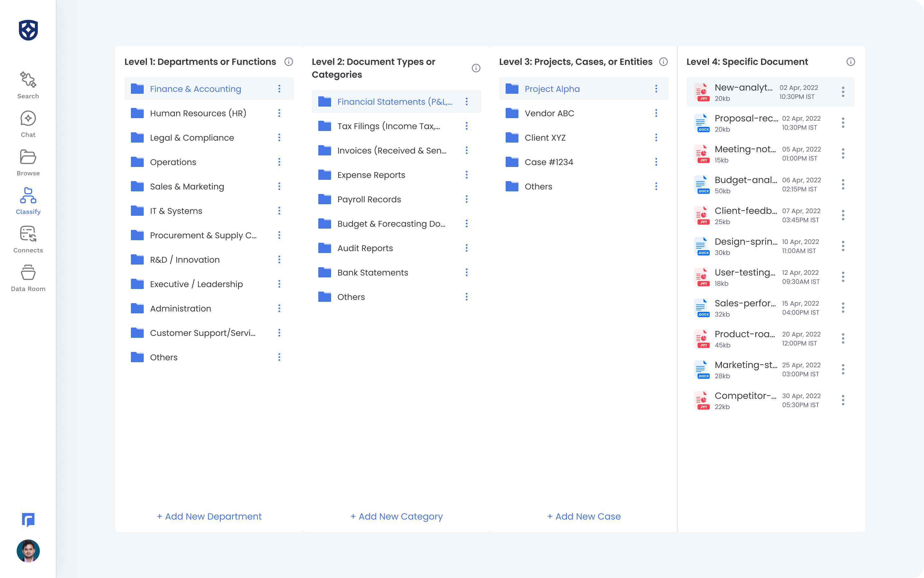
Task: Open the Marketing-st DOCX document
Action: pyautogui.click(x=771, y=370)
